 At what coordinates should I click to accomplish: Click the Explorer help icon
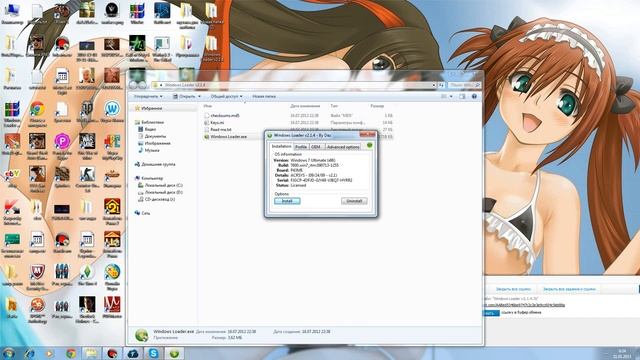pyautogui.click(x=474, y=96)
